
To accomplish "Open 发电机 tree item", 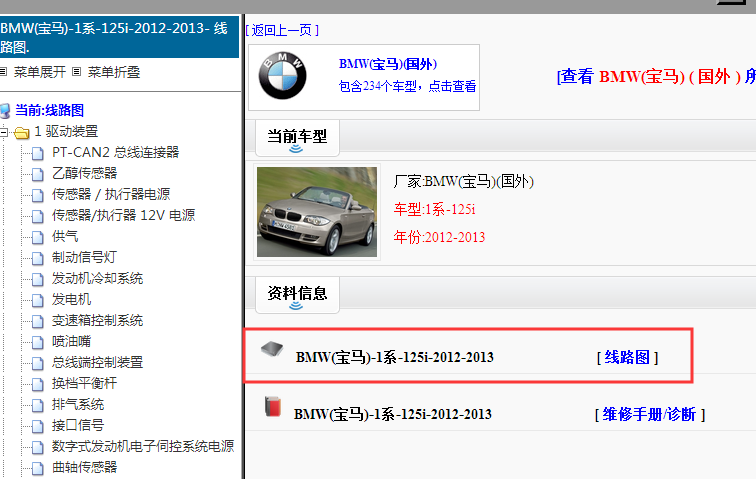I will click(x=71, y=300).
